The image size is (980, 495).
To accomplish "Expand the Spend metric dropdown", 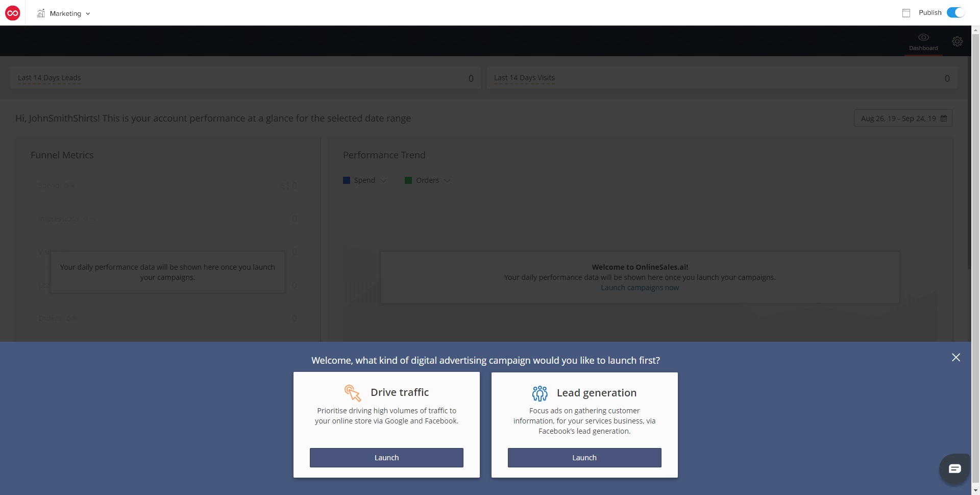I will pyautogui.click(x=383, y=180).
